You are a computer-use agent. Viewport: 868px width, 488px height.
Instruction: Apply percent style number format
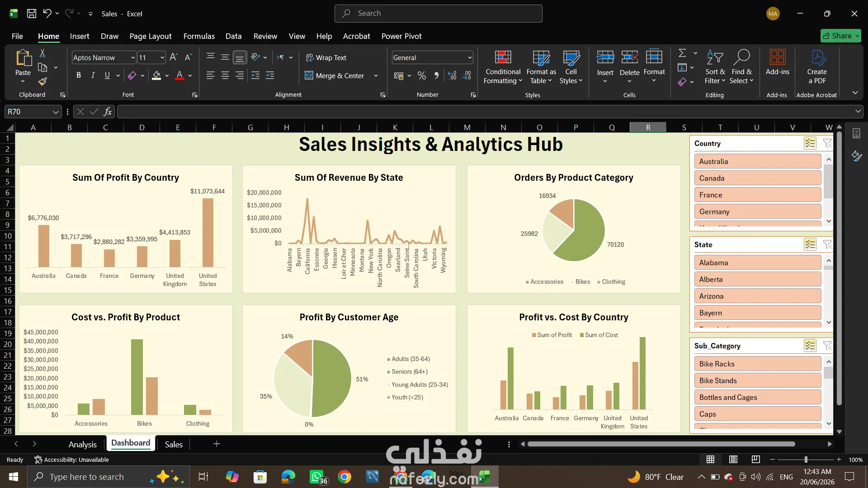(422, 75)
